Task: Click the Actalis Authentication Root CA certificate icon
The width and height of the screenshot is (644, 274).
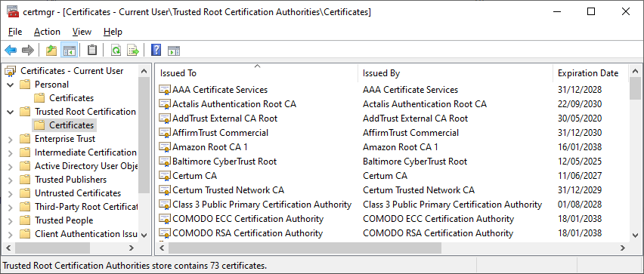Action: (165, 104)
